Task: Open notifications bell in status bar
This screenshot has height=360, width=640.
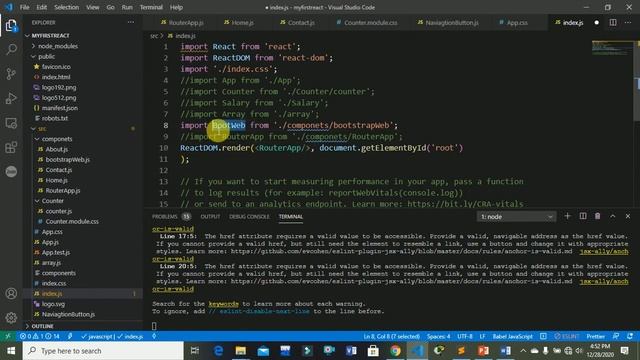Action: pos(630,336)
